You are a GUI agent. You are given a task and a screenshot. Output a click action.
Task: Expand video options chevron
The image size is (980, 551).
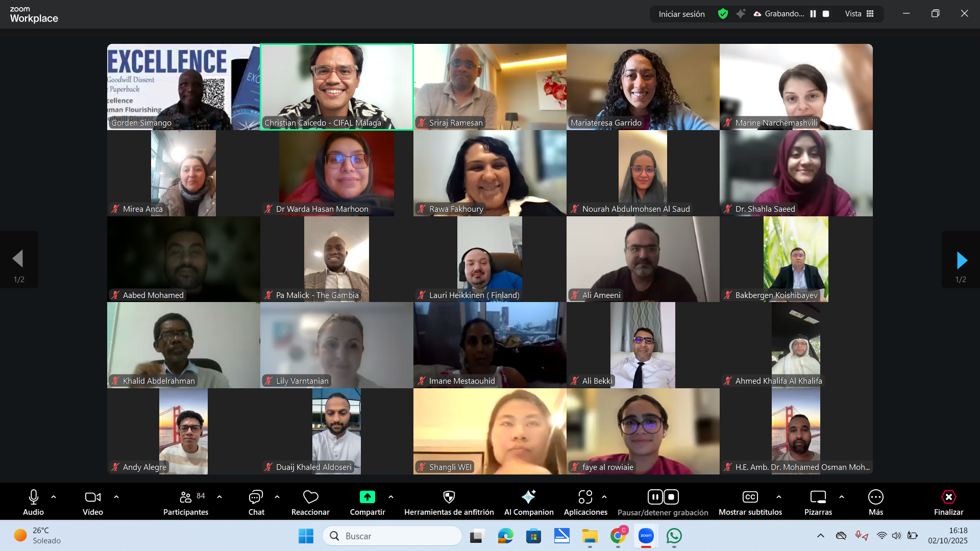click(x=116, y=496)
